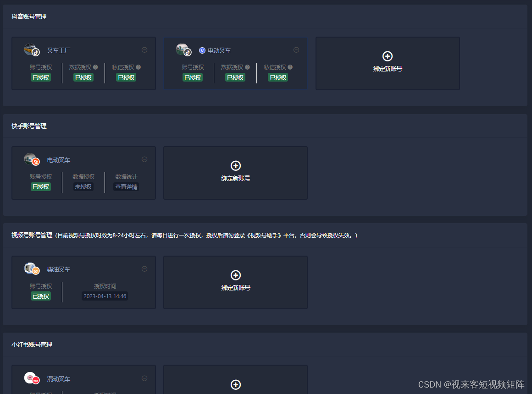The width and height of the screenshot is (532, 394).
Task: Click the 快手账号管理 section heading
Action: [x=29, y=126]
